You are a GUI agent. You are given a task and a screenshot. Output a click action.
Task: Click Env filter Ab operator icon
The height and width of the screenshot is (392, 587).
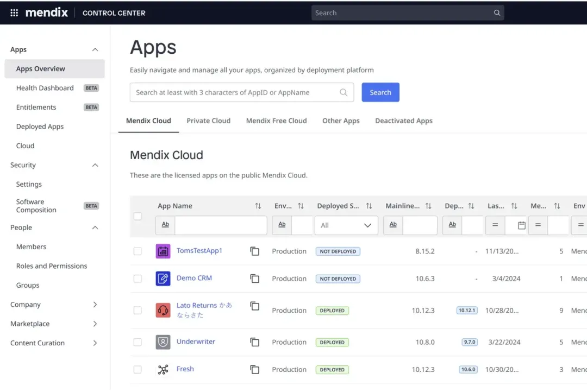pos(282,225)
